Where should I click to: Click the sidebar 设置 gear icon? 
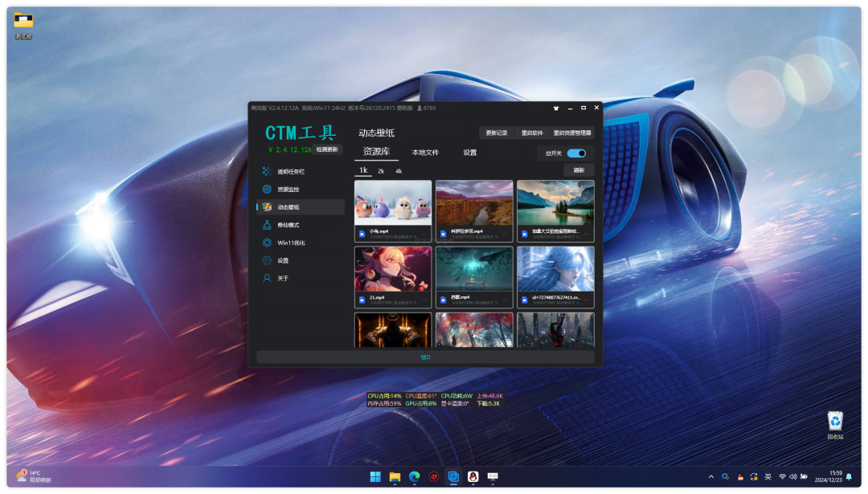click(267, 260)
